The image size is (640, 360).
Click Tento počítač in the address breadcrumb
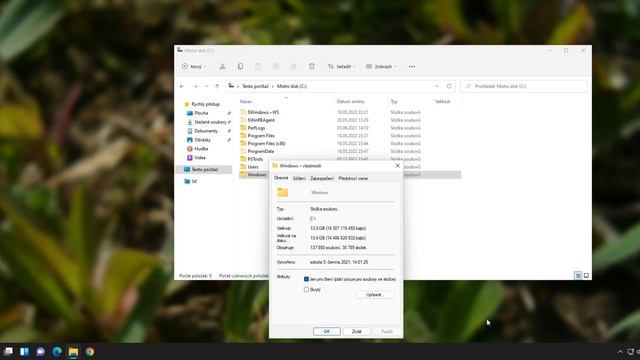click(255, 86)
